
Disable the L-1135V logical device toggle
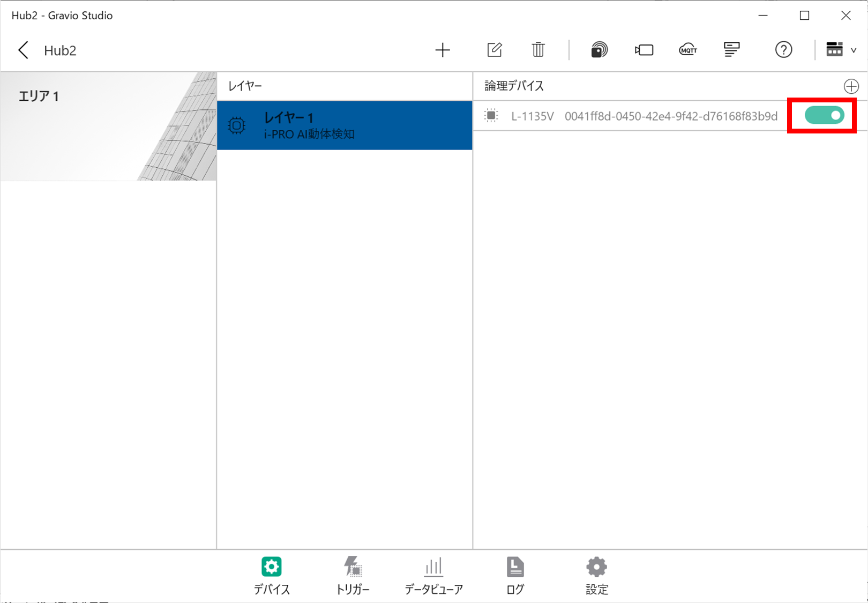825,115
